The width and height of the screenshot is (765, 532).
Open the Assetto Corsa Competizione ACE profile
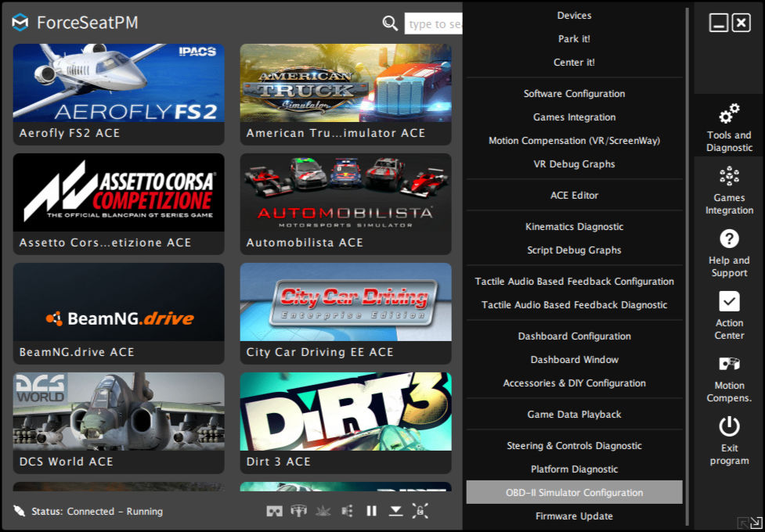[118, 204]
